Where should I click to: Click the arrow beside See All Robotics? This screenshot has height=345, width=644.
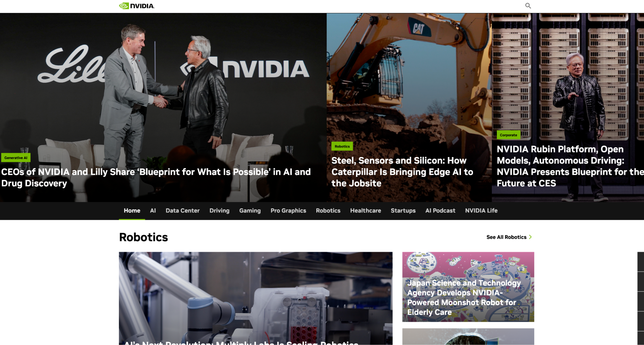[x=530, y=237]
